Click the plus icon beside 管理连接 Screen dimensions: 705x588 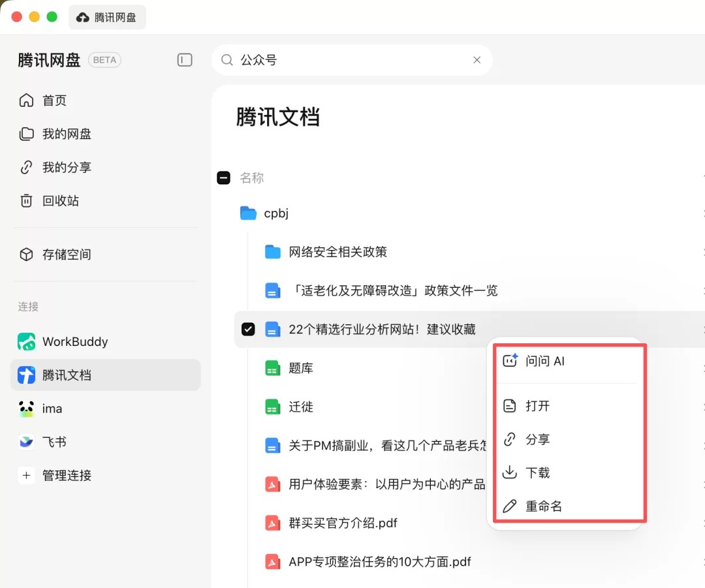coord(26,475)
